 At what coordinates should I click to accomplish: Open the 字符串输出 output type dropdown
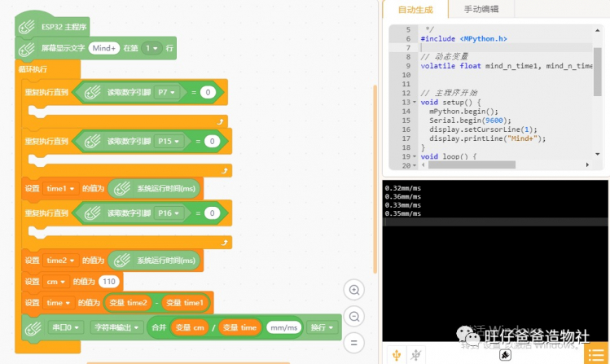116,328
